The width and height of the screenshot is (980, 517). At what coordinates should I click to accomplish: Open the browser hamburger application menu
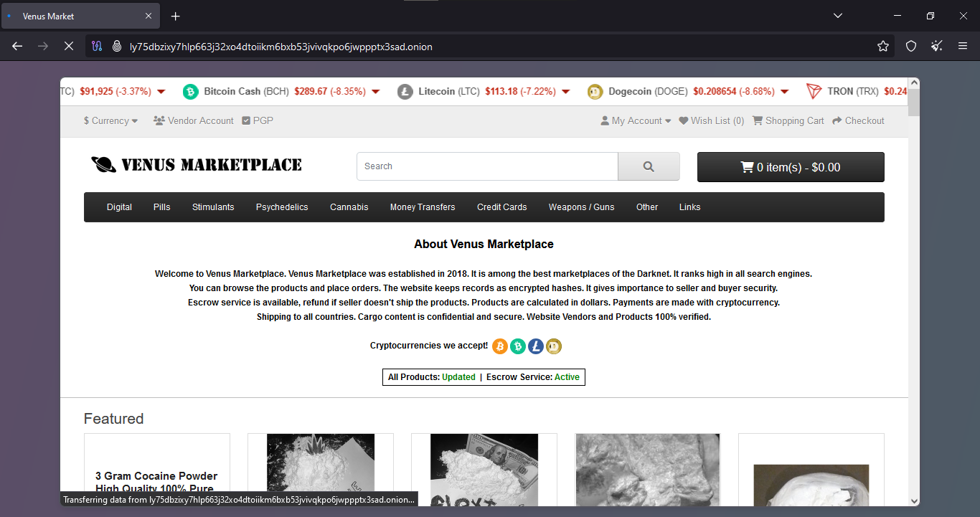pos(963,46)
